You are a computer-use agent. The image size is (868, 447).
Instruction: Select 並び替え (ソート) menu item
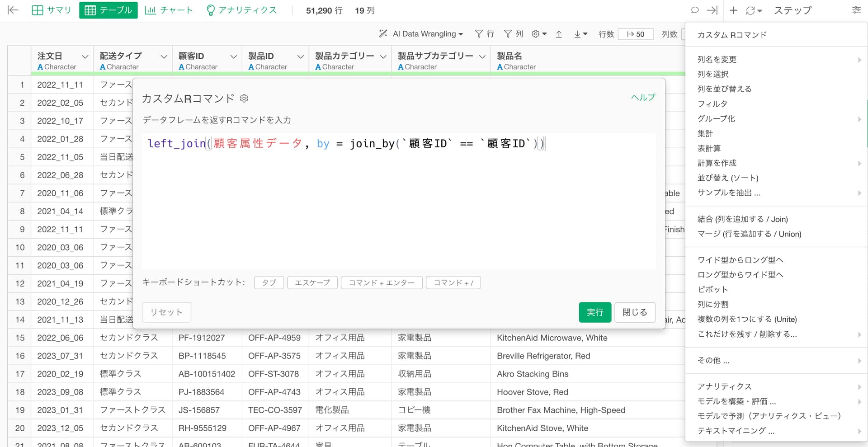pos(776,178)
